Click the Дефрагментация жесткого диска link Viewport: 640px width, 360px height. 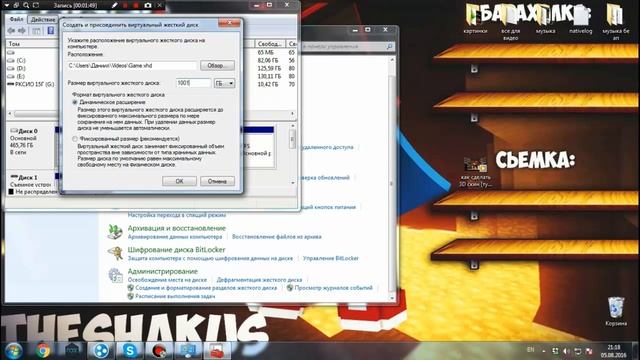[x=260, y=280]
